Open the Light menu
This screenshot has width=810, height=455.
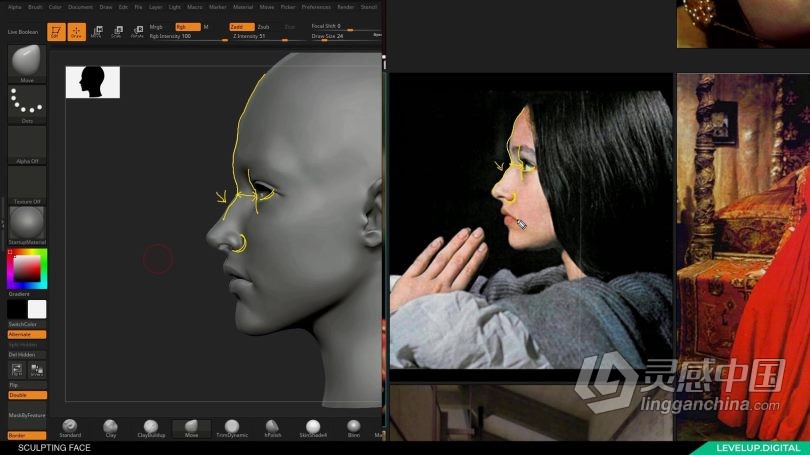pyautogui.click(x=175, y=7)
